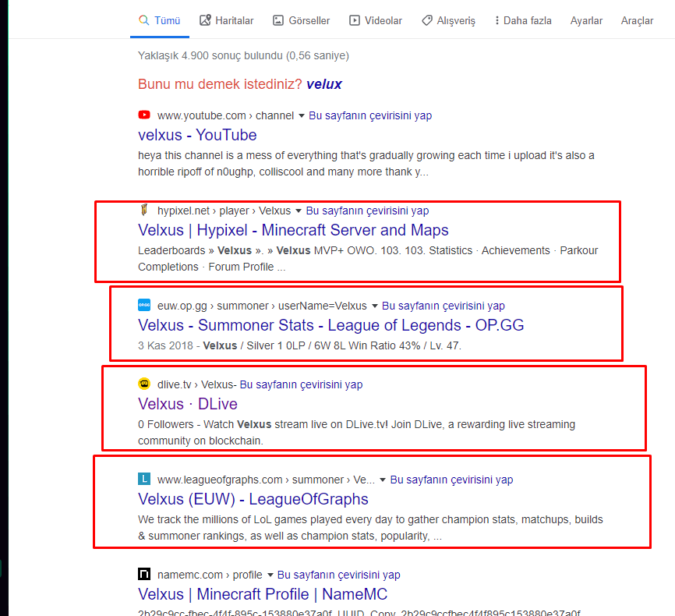
Task: Click the tag icon beside Alışveriş
Action: click(x=427, y=20)
